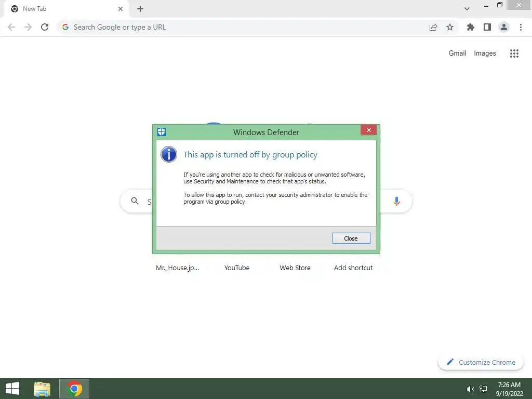Click the taskbar clock 7:26 AM
This screenshot has width=532, height=399.
point(509,385)
